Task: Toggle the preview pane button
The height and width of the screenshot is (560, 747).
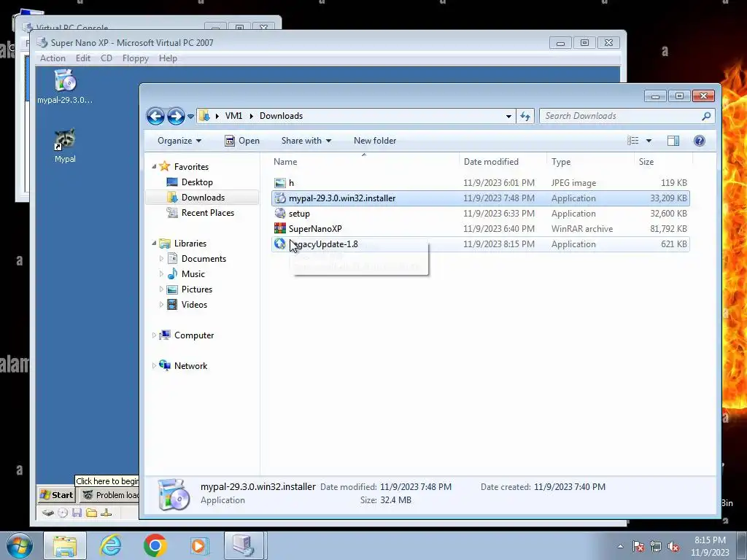Action: pos(673,141)
